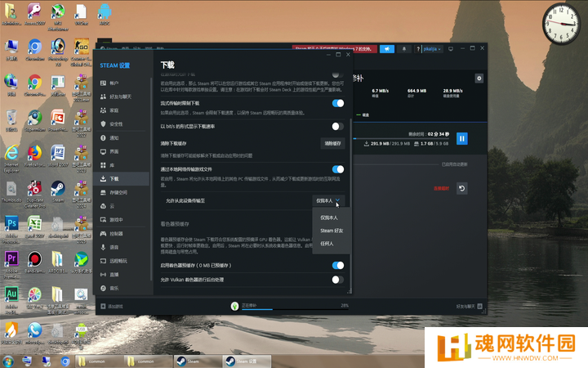Image resolution: width=588 pixels, height=368 pixels.
Task: Open the 游戏中 in-game settings section
Action: coord(122,220)
